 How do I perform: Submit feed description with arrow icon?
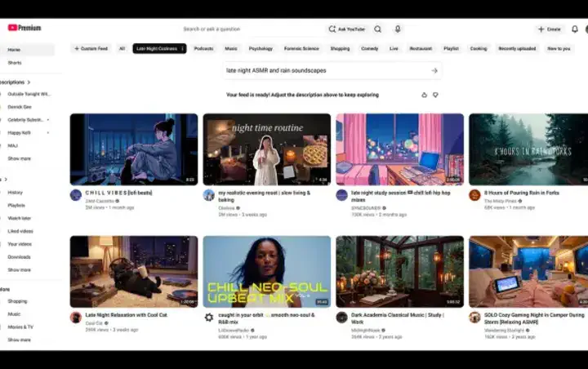[x=434, y=70]
